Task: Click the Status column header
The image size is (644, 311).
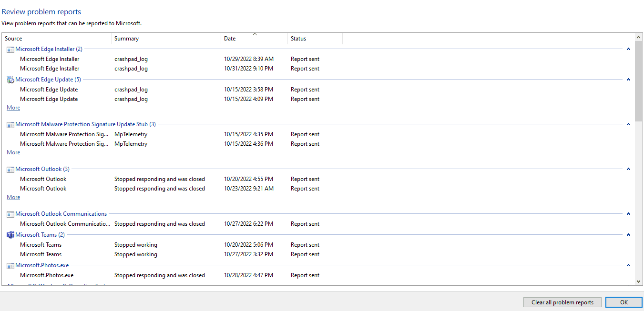Action: 315,39
